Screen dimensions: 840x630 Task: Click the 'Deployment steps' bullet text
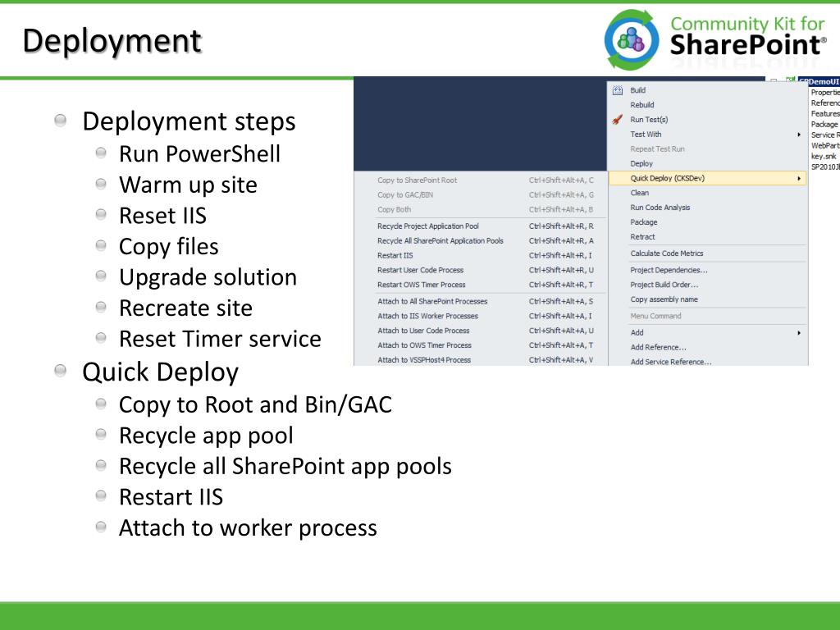pos(189,121)
